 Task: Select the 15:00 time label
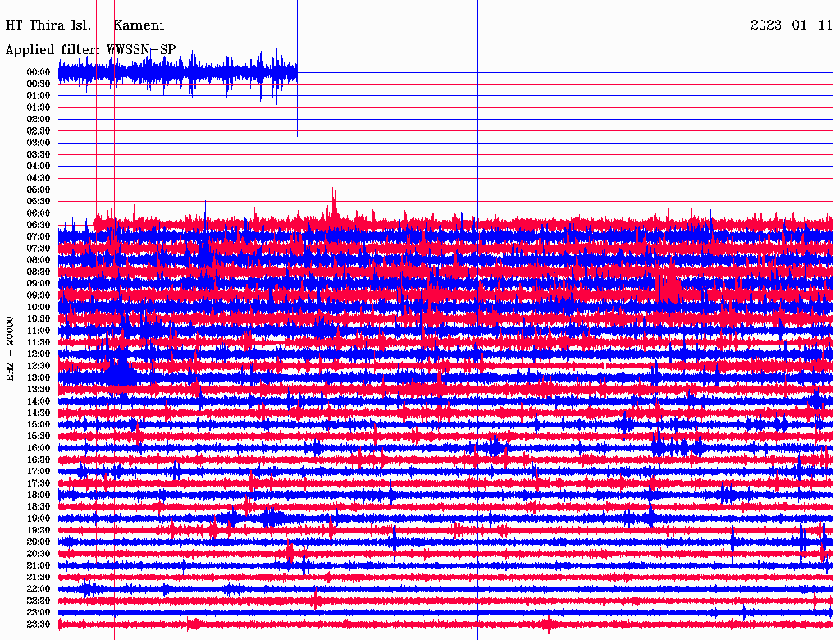(x=39, y=424)
